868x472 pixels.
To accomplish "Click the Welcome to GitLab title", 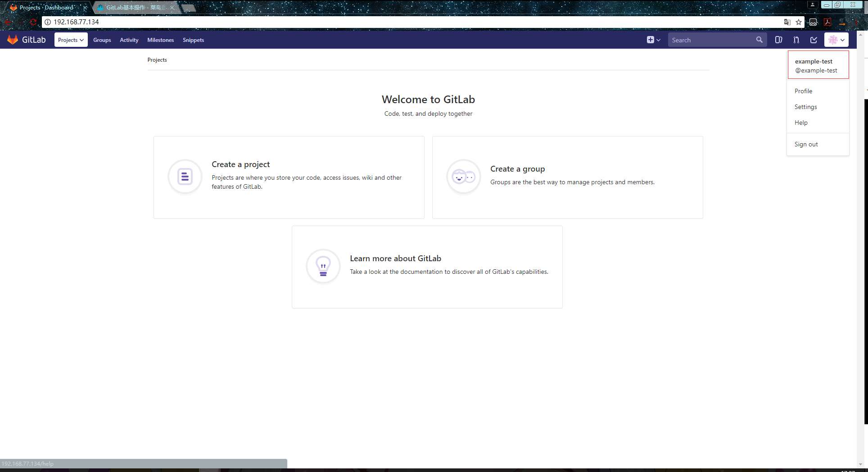I will pyautogui.click(x=428, y=100).
